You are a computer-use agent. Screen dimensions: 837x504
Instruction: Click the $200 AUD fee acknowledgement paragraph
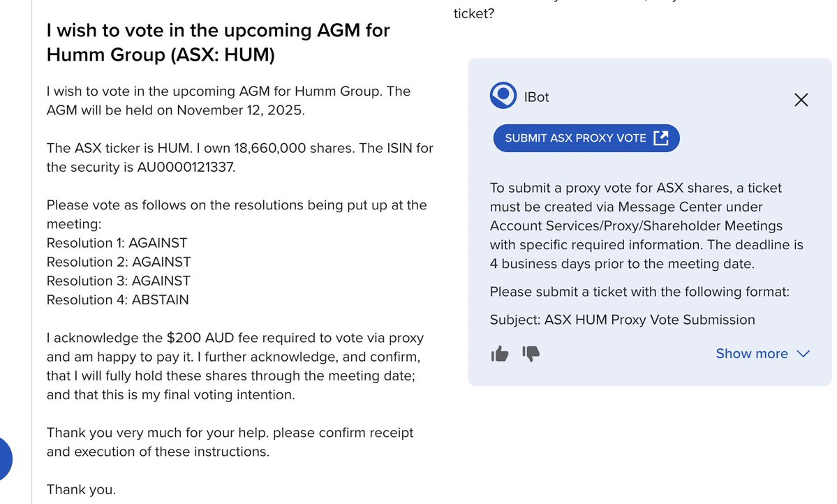[235, 366]
